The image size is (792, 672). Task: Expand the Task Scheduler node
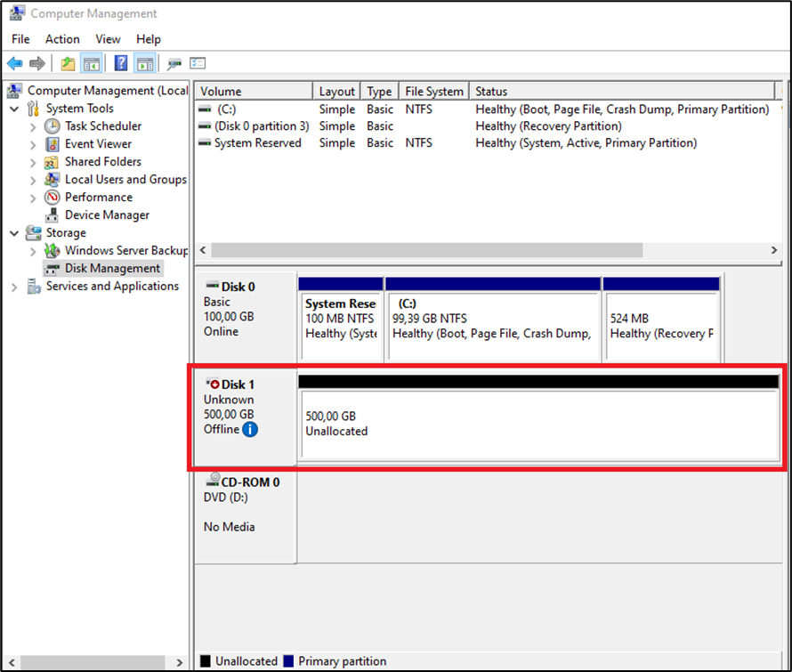(x=33, y=126)
